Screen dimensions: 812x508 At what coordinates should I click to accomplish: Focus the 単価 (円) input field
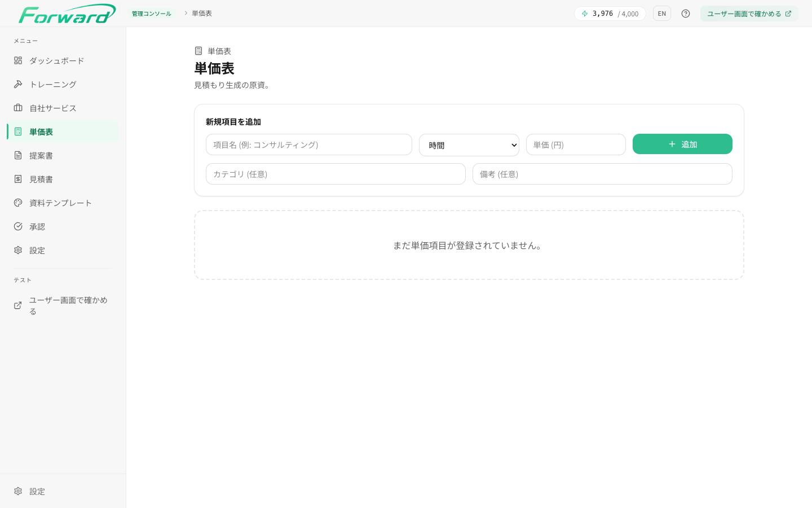click(x=576, y=144)
